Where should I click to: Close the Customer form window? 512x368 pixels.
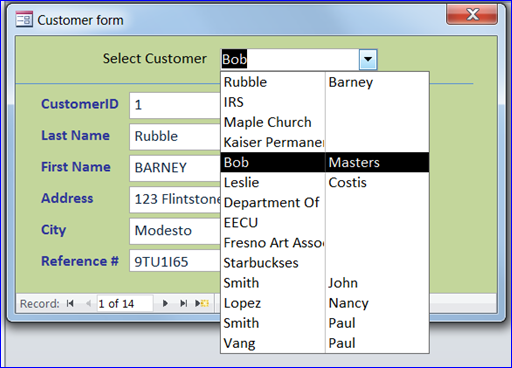click(472, 14)
